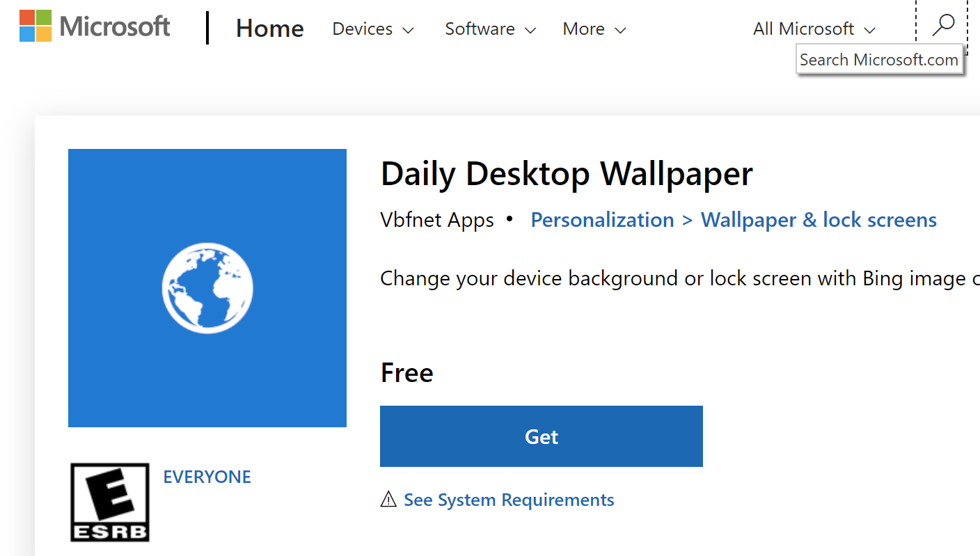Screen dimensions: 980x556
Task: Click the app description about Bing image
Action: coord(680,278)
